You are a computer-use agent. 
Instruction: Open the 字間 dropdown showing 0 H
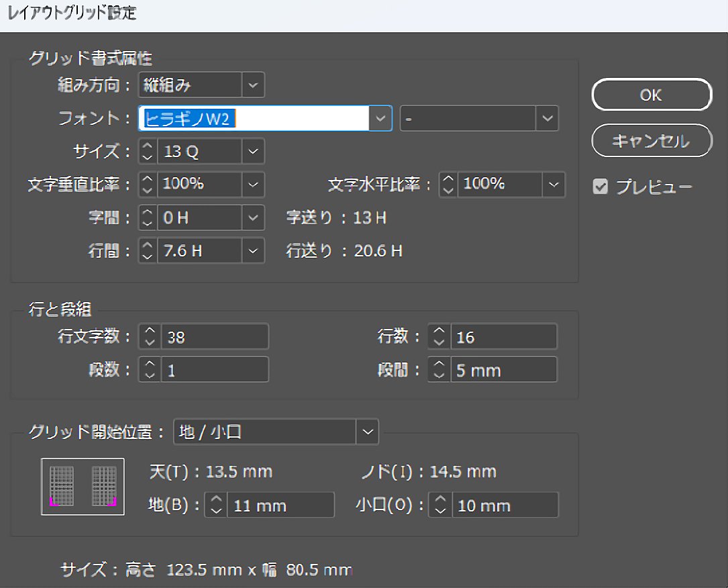[253, 217]
